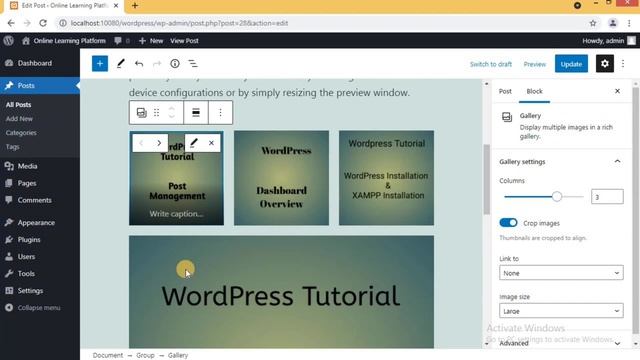The height and width of the screenshot is (360, 640).
Task: Redo the undone change
Action: tap(157, 64)
